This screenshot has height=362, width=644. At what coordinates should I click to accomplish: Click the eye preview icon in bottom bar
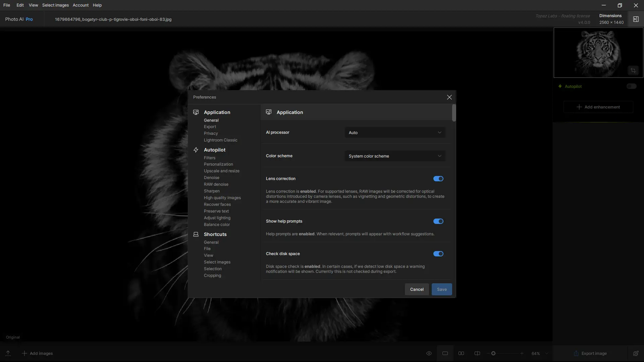pos(429,353)
